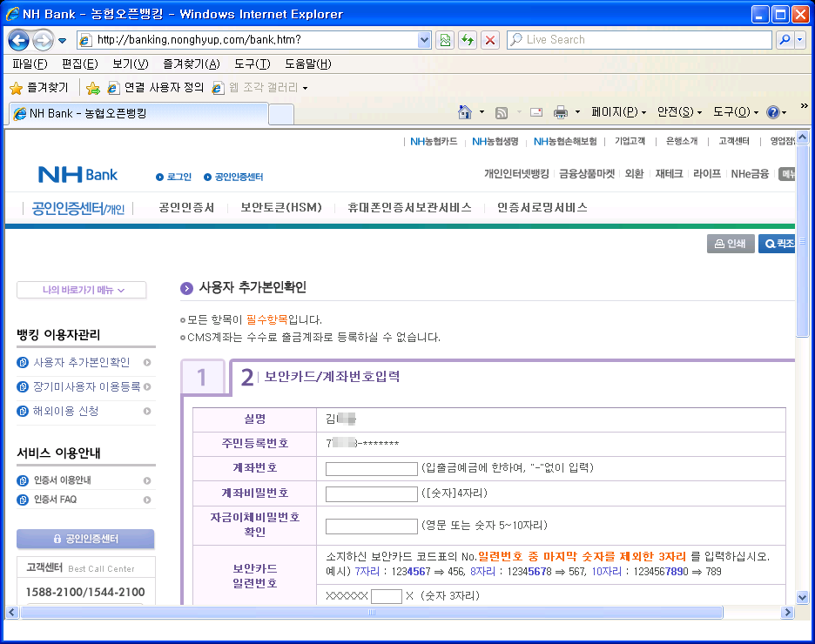
Task: Click 보안카드 일련번호 three-digit field
Action: [x=387, y=596]
